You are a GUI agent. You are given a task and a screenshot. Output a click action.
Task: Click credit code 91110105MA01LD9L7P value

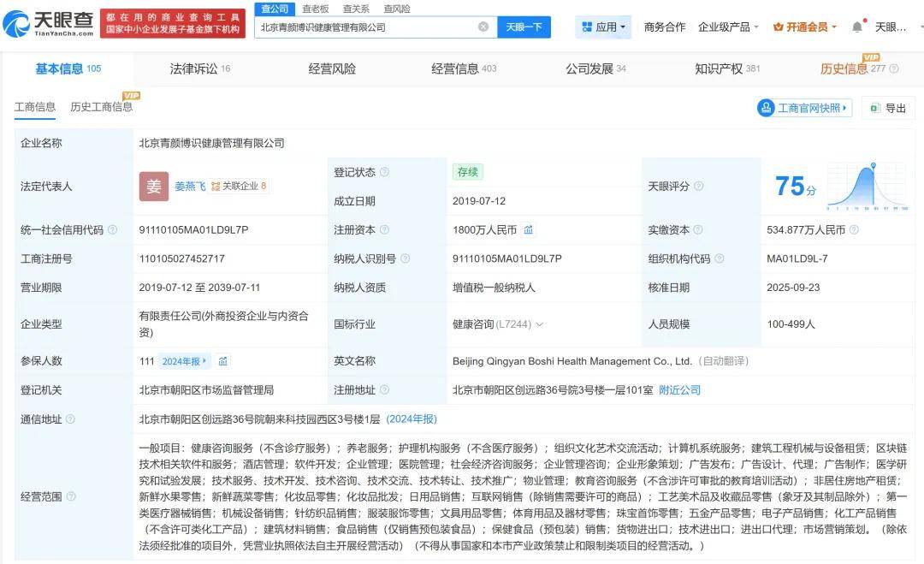click(x=193, y=230)
